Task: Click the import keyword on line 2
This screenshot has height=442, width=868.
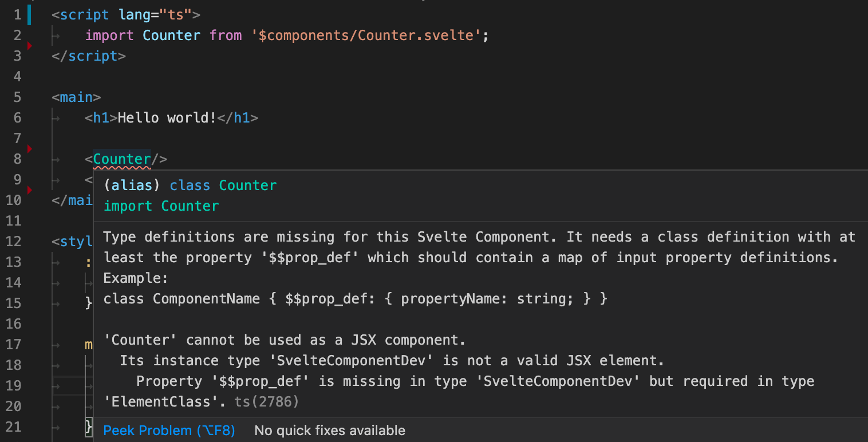Action: [x=109, y=35]
